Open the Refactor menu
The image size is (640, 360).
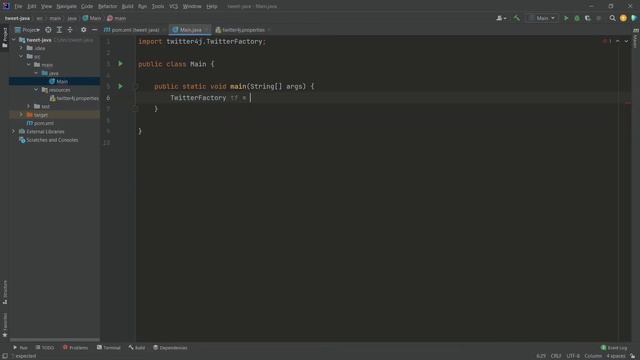(107, 7)
